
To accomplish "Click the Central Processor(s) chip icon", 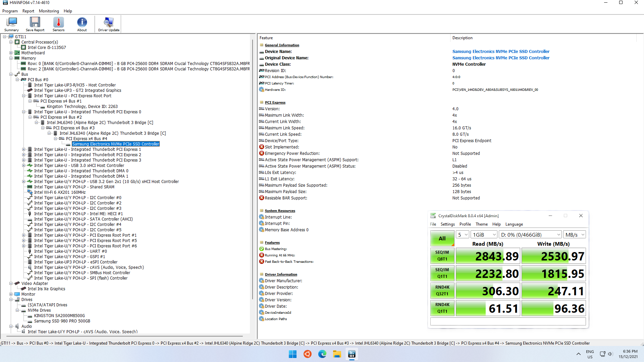I will [17, 42].
